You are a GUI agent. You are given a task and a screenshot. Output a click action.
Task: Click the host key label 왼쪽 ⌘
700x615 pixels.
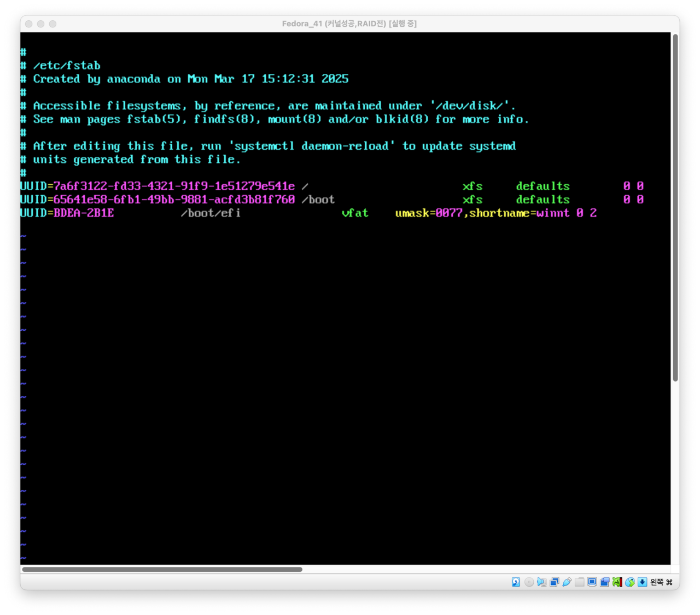661,583
